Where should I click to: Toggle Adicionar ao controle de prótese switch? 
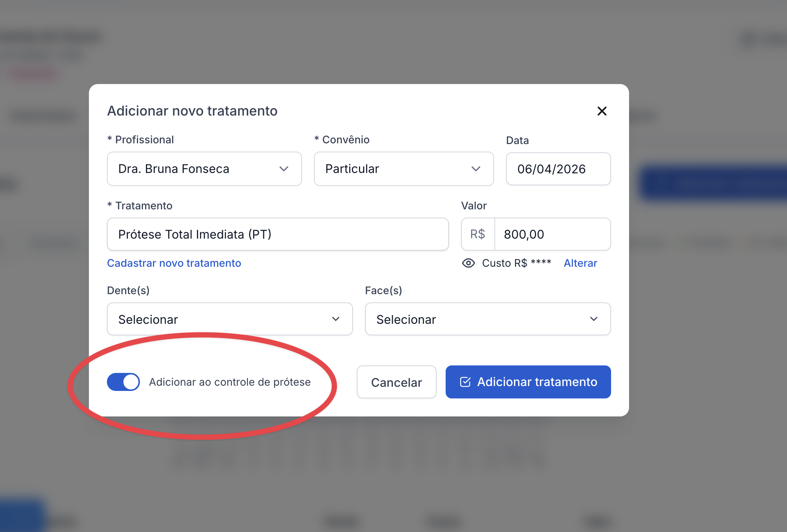click(x=123, y=382)
